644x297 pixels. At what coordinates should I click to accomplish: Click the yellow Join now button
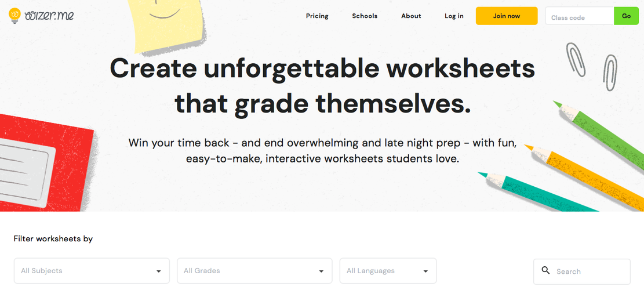click(x=507, y=16)
